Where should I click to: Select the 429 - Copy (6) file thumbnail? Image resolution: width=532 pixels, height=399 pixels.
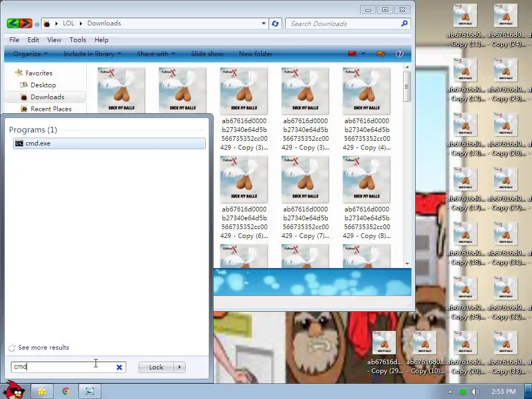pos(244,179)
